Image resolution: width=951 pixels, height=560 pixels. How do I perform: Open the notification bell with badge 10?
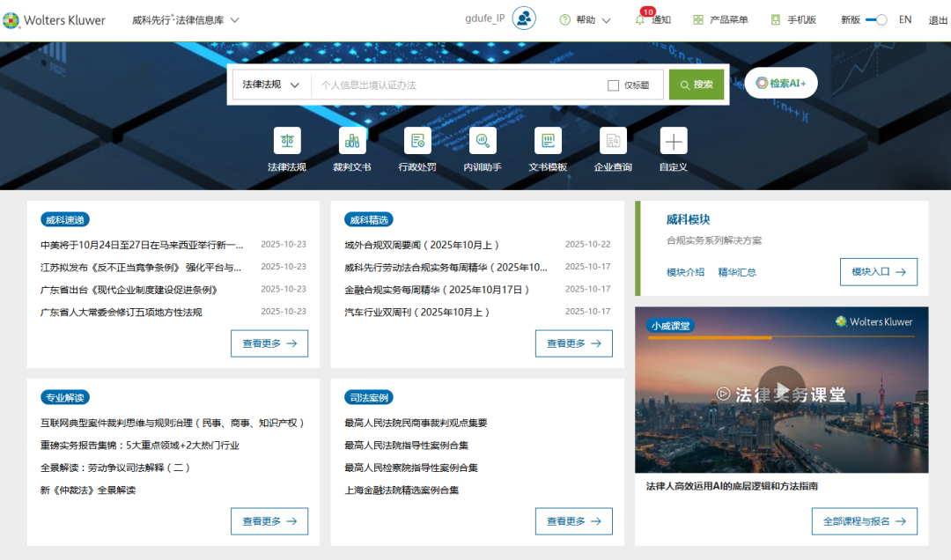640,18
